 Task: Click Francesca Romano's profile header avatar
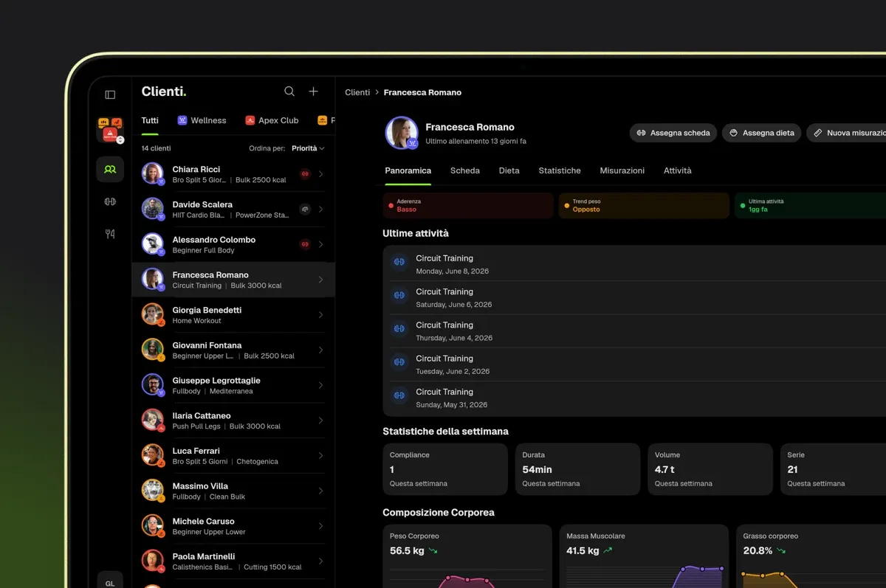pos(402,133)
